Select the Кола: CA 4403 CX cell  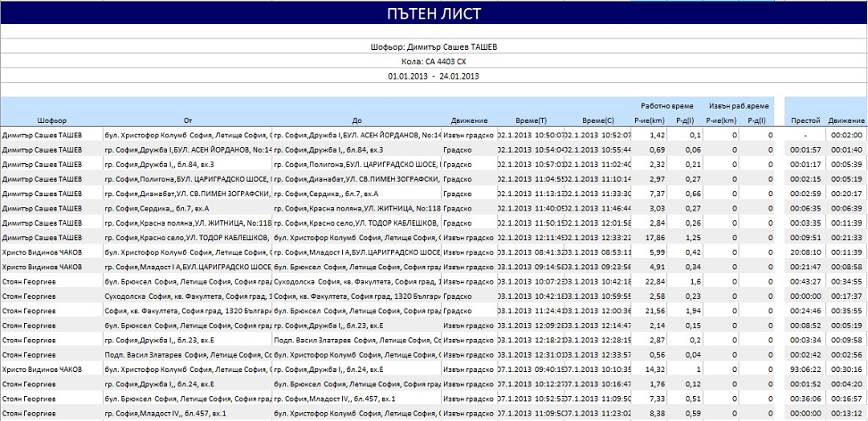coord(434,62)
